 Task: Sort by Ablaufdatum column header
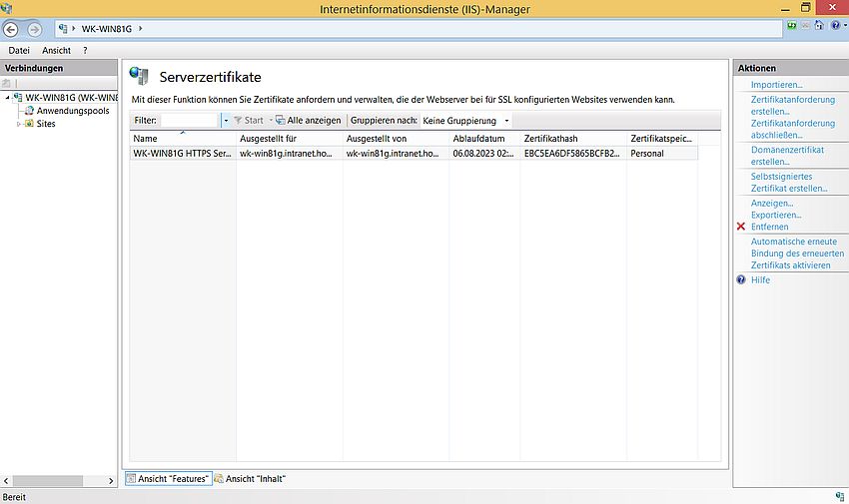(484, 139)
